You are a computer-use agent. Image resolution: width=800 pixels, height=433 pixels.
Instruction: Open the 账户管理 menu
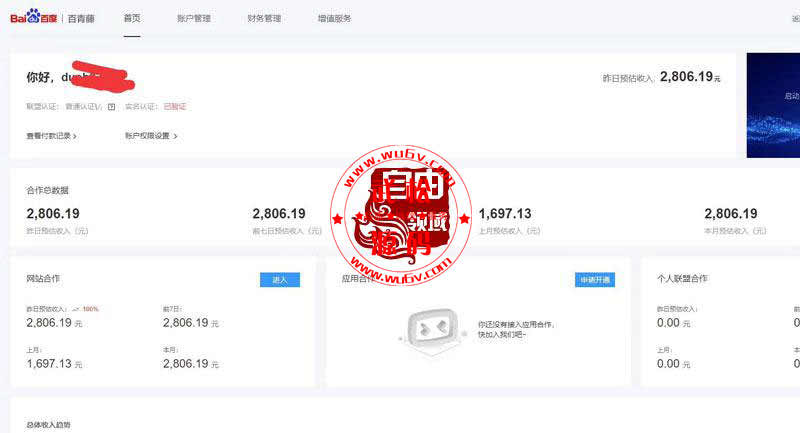point(193,18)
